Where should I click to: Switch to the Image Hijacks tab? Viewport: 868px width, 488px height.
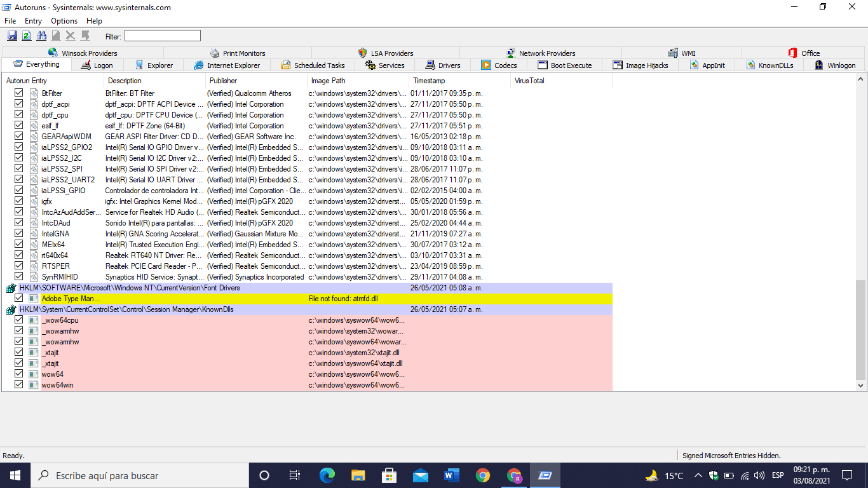pyautogui.click(x=641, y=65)
